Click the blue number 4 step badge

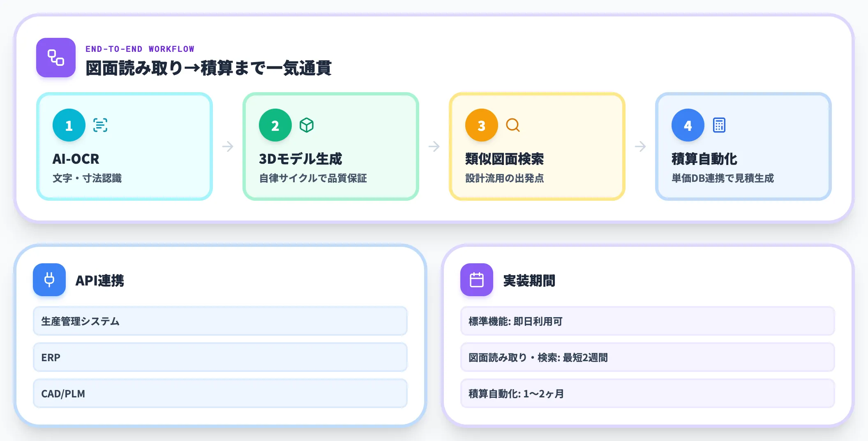click(x=688, y=125)
